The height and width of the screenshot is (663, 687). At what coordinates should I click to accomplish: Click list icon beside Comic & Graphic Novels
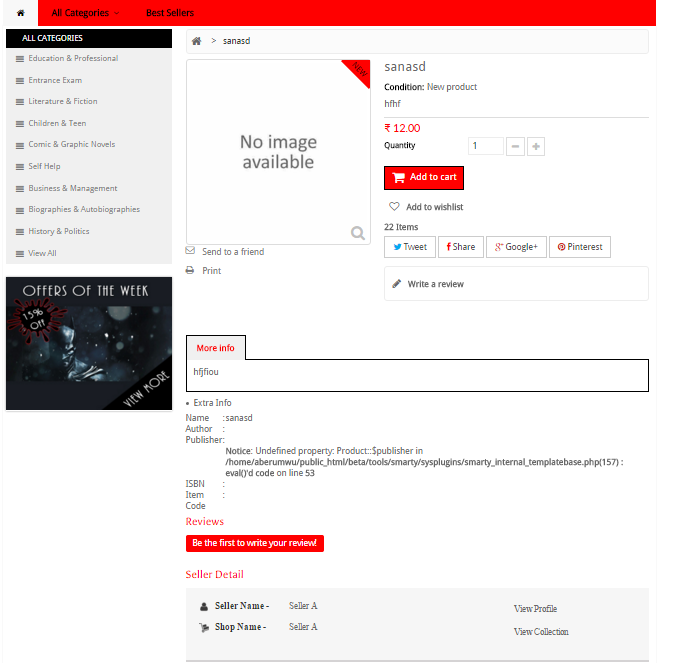pyautogui.click(x=20, y=145)
